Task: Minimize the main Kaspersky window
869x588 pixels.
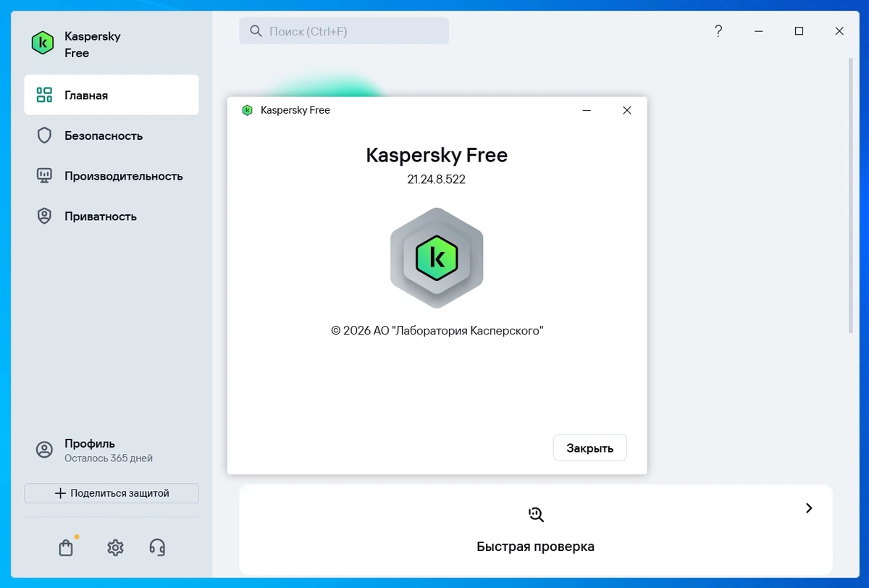Action: click(x=759, y=31)
